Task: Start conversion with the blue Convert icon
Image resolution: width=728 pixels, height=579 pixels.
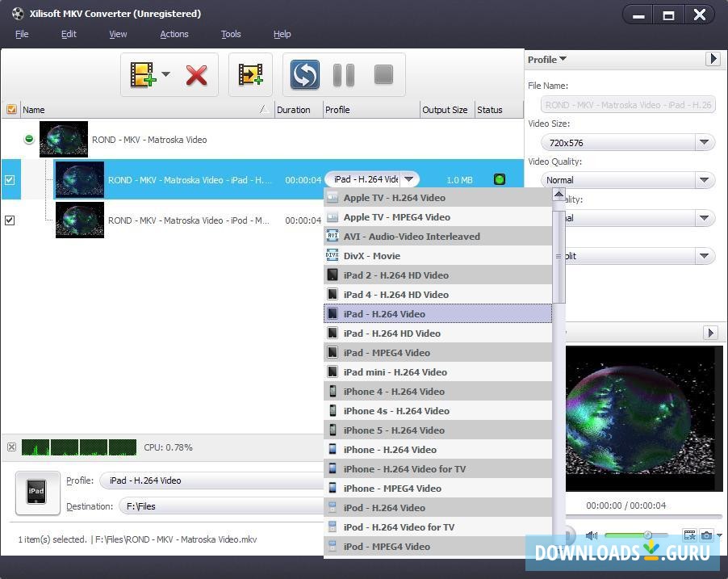Action: point(304,75)
